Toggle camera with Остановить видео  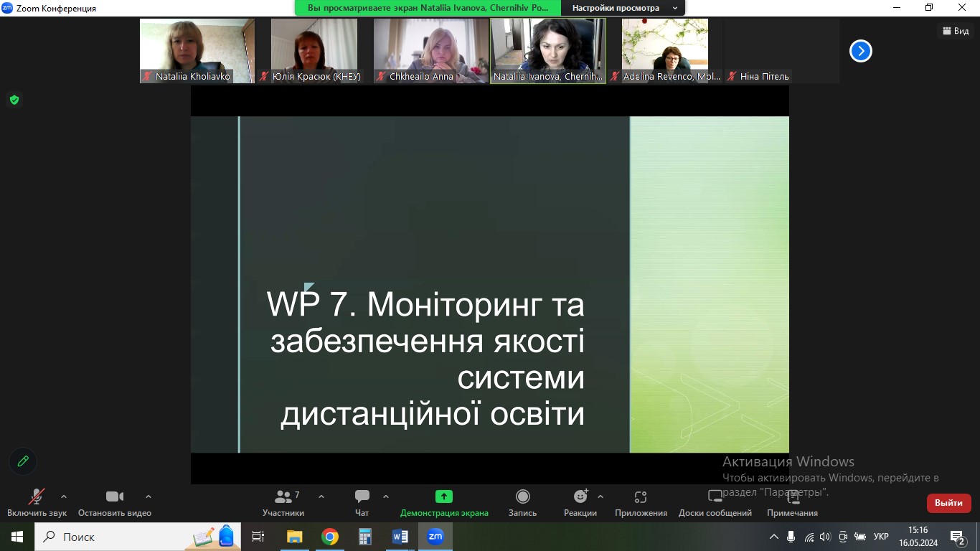[x=115, y=497]
